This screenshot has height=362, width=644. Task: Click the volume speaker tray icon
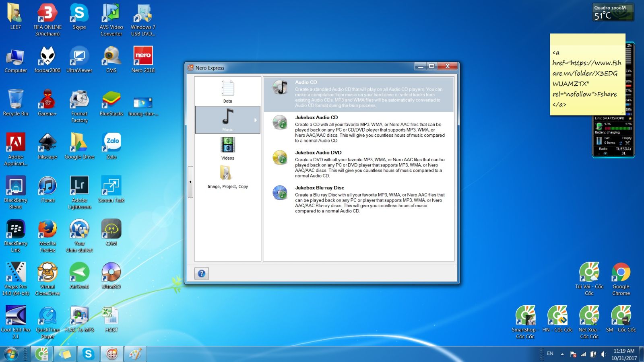[x=603, y=354]
